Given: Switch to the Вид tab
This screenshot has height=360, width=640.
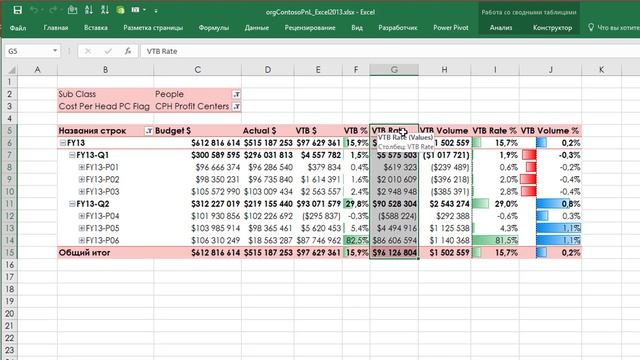Looking at the screenshot, I should (357, 28).
